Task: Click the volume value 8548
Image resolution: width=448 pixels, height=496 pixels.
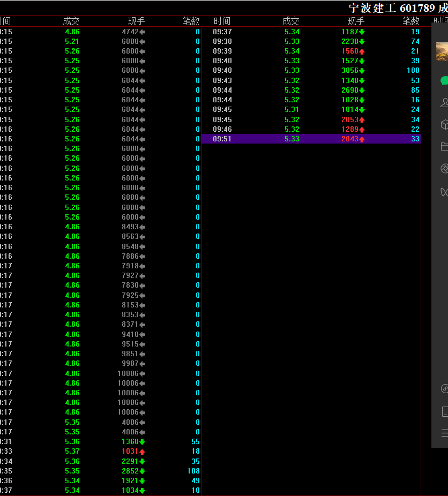Action: point(130,246)
